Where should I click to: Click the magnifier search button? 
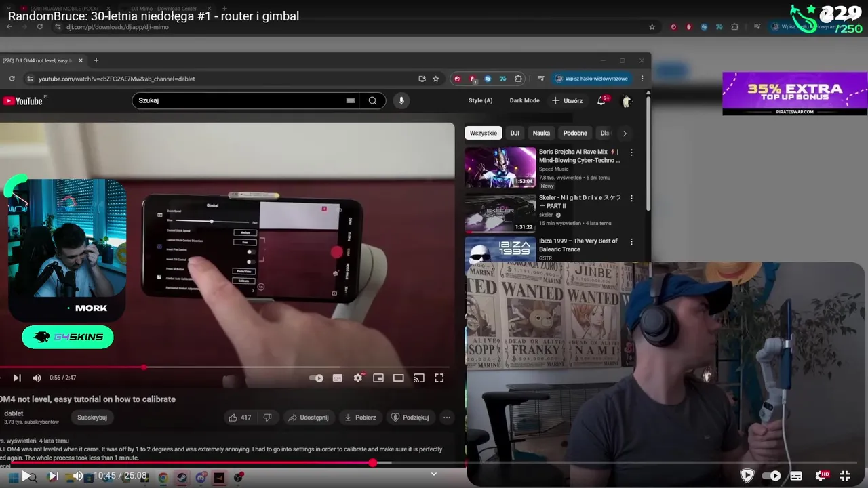[x=372, y=100]
